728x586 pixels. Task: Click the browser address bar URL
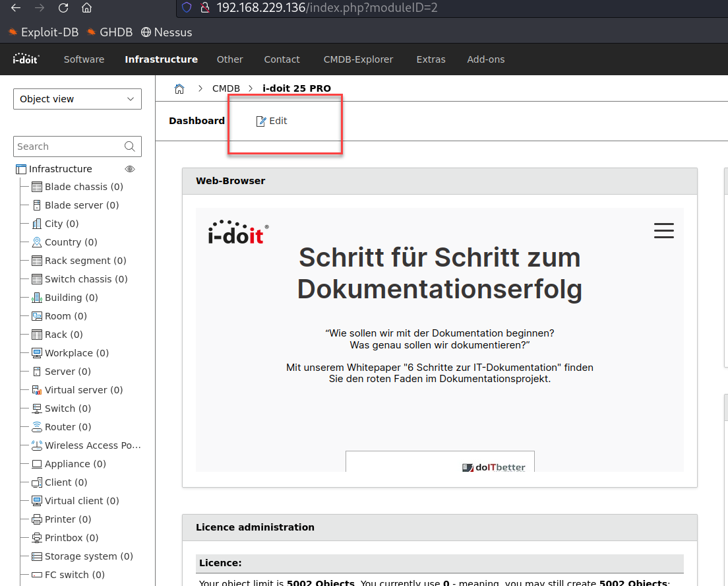pos(327,7)
